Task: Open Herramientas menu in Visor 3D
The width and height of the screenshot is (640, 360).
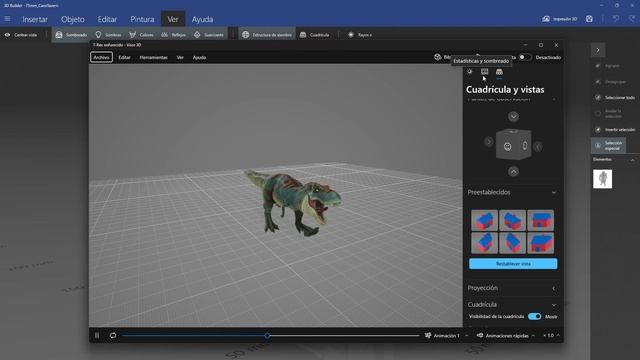Action: click(x=153, y=58)
